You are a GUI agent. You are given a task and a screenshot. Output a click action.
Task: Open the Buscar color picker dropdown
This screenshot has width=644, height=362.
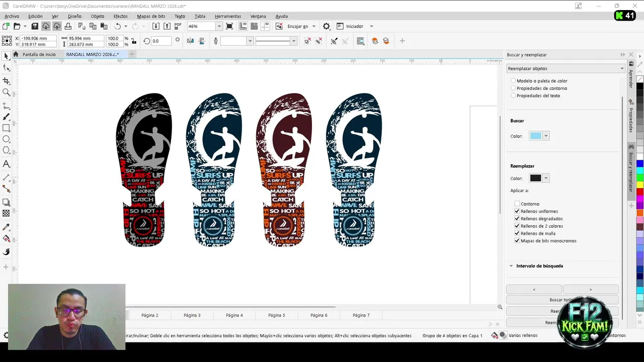click(546, 136)
